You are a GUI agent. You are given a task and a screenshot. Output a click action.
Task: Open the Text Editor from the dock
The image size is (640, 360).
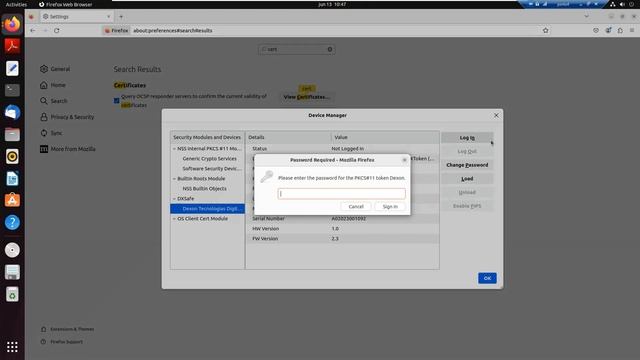click(x=12, y=68)
